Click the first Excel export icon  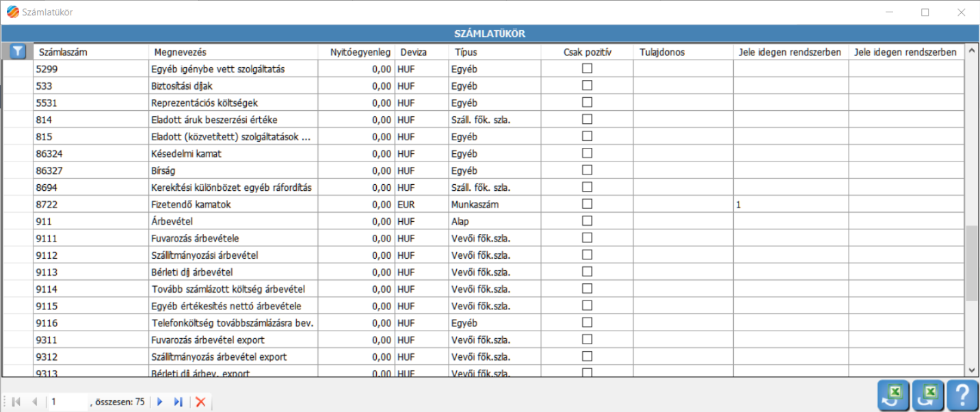[x=893, y=396]
